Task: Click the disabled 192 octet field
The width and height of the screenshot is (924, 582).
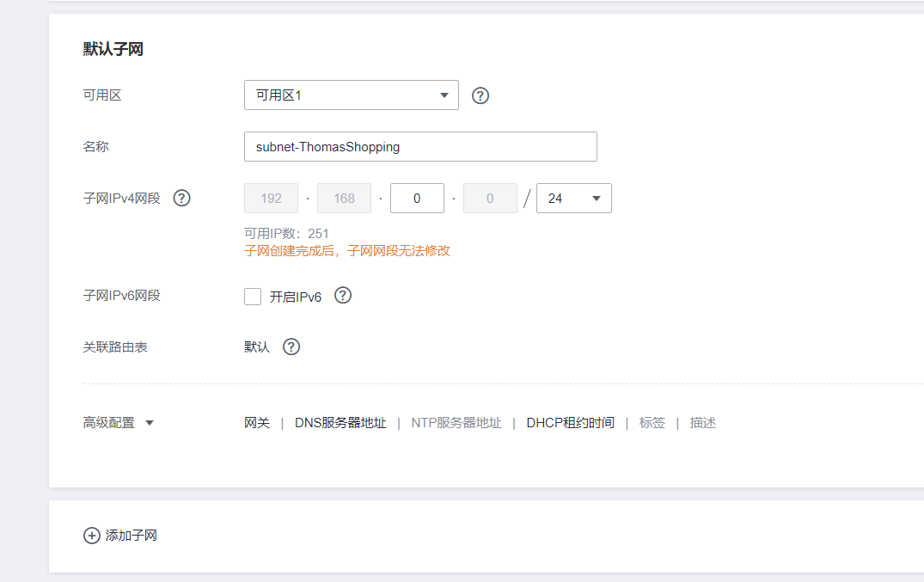Action: [x=271, y=199]
